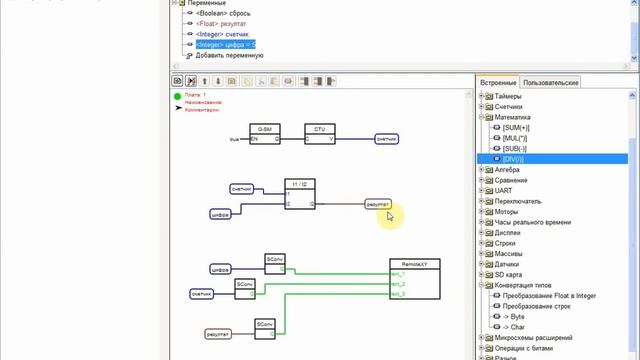
Task: Click Добавить переменную to add variable
Action: [x=229, y=55]
